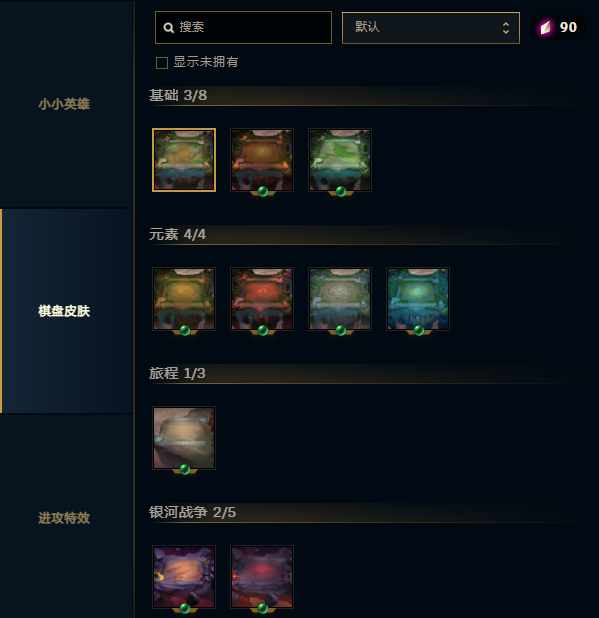Select the first default arena skin in 基础

click(x=184, y=160)
